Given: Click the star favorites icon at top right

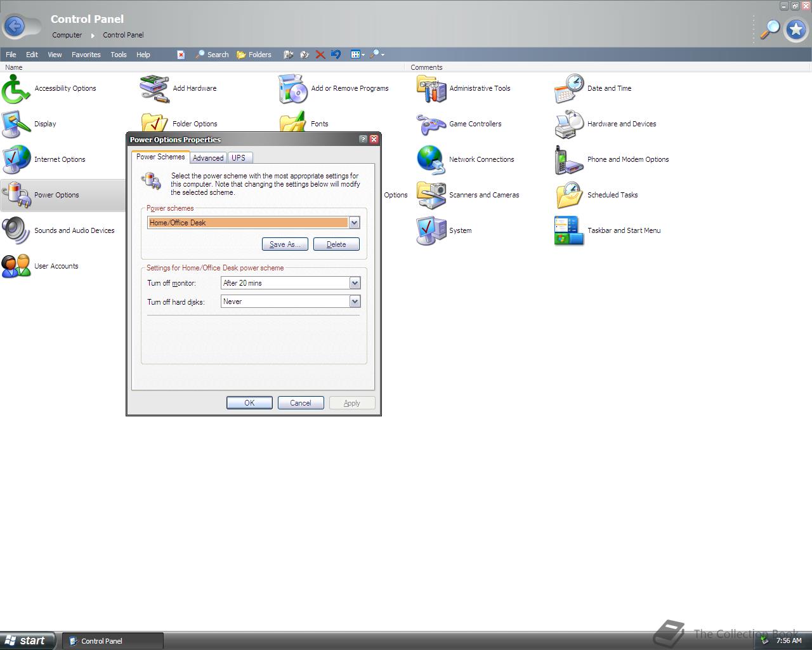Looking at the screenshot, I should (796, 29).
